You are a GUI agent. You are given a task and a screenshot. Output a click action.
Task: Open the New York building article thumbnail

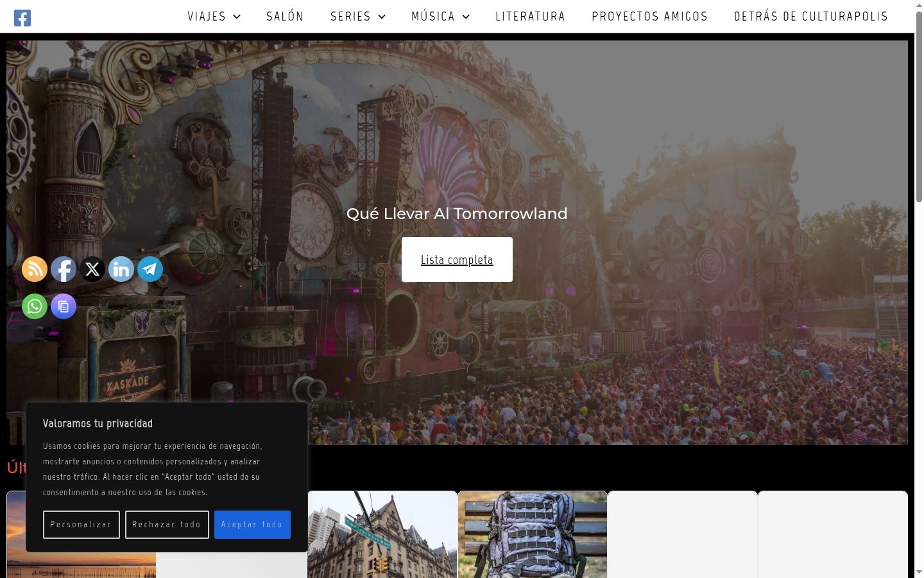(x=382, y=534)
